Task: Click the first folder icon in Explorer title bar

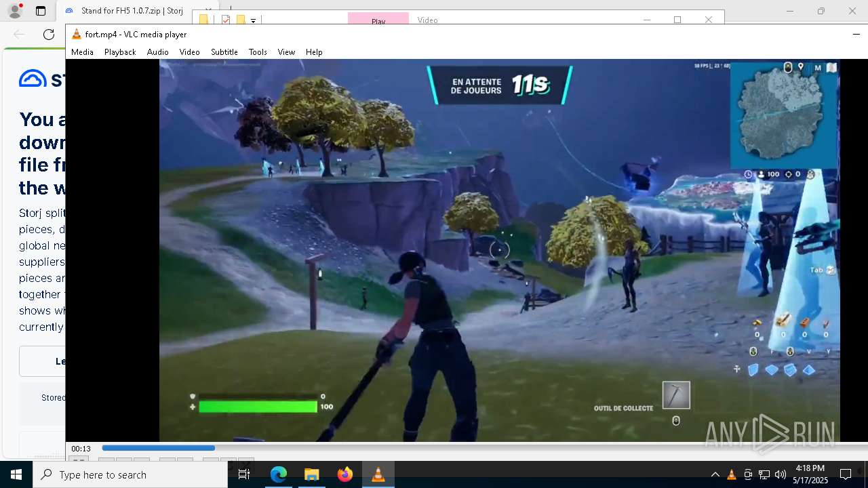Action: (x=203, y=20)
